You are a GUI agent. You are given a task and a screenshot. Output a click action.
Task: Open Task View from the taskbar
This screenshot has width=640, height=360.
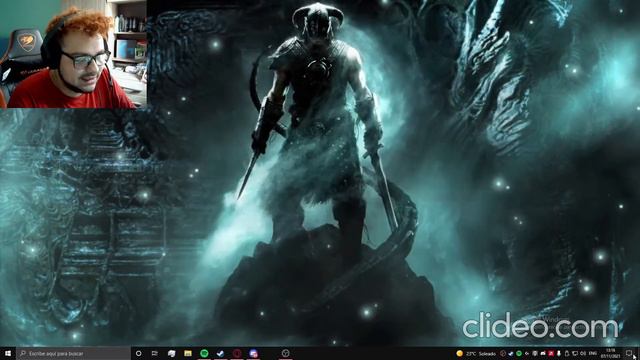(x=155, y=353)
